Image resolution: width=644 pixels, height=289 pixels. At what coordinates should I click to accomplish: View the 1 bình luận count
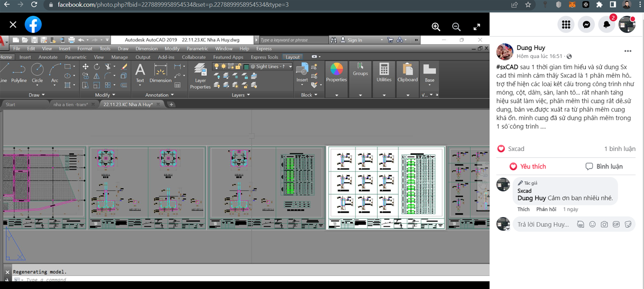tap(619, 149)
